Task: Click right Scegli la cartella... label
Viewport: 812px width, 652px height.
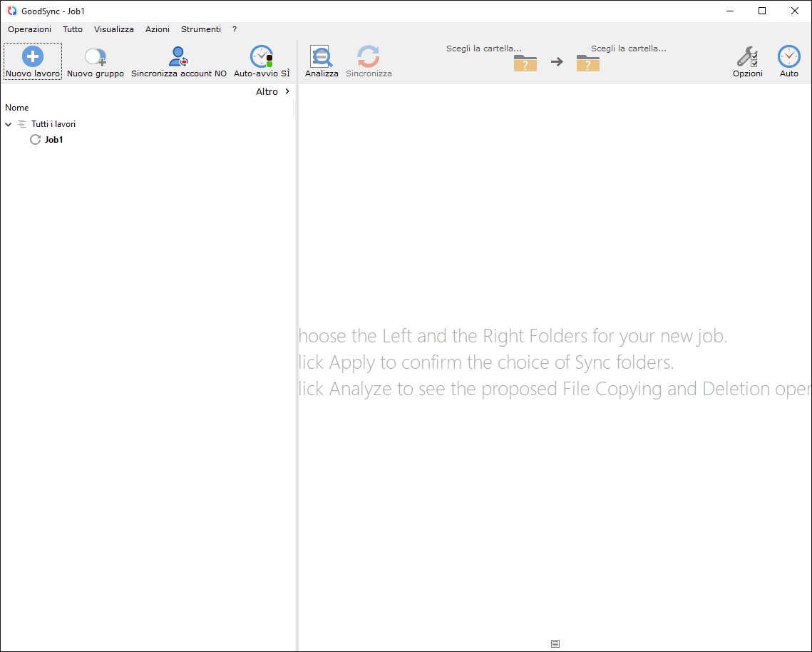Action: pos(628,49)
